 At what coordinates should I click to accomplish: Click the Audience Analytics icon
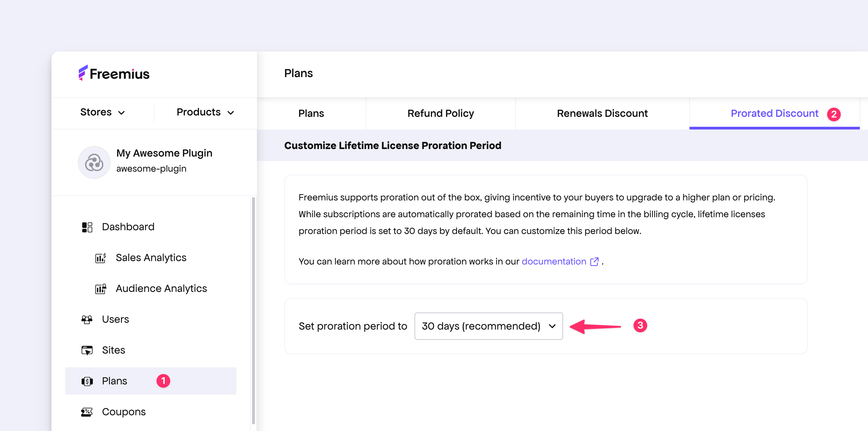(100, 288)
